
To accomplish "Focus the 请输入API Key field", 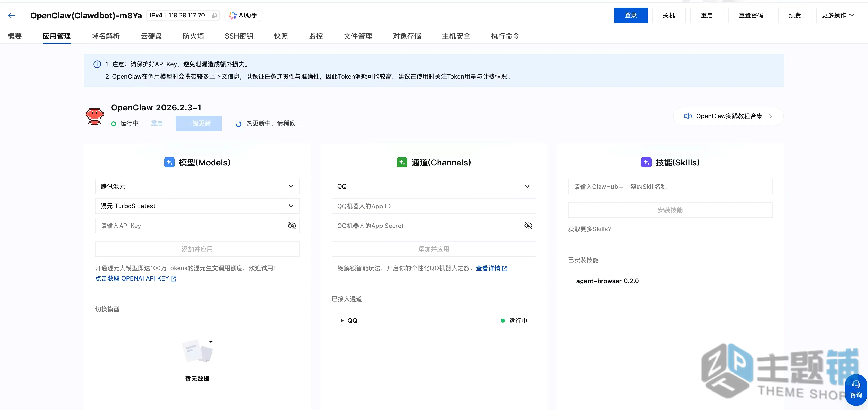I will tap(197, 226).
